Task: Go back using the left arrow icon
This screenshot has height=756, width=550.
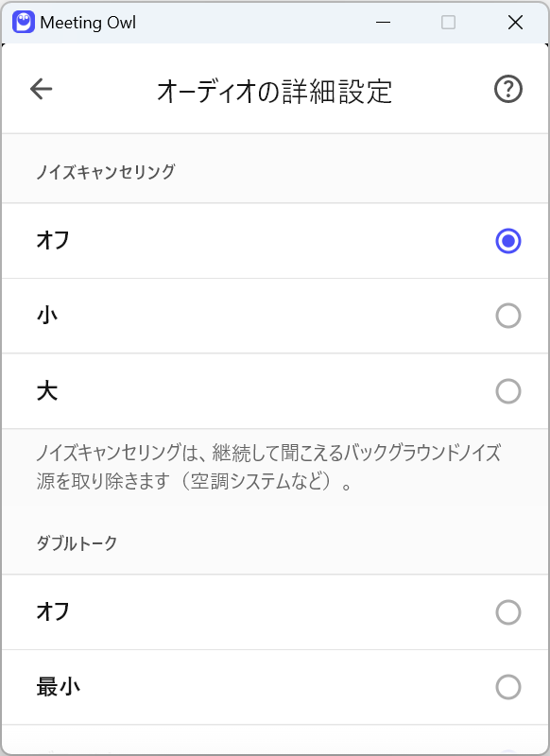Action: coord(41,89)
